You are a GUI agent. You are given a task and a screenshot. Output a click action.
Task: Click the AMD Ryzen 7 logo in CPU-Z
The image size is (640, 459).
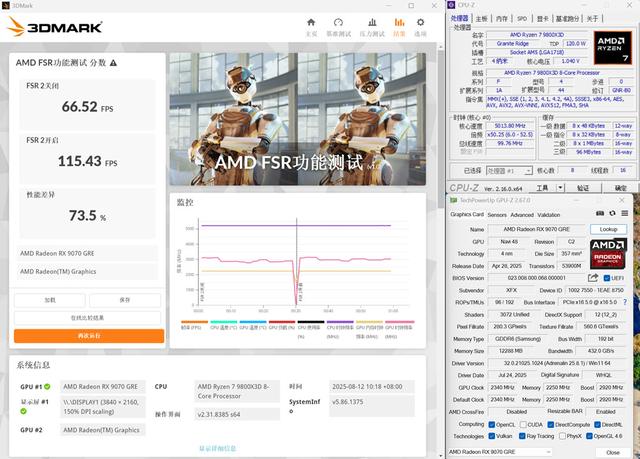pos(612,48)
